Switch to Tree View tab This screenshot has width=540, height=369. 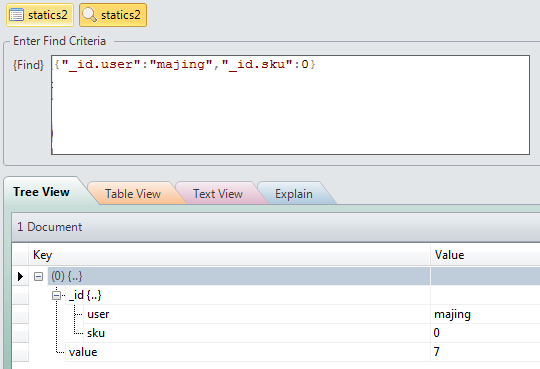pos(41,192)
